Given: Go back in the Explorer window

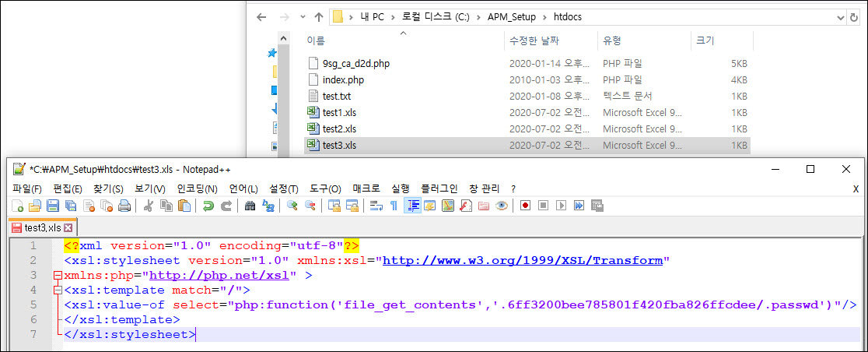Looking at the screenshot, I should point(262,17).
